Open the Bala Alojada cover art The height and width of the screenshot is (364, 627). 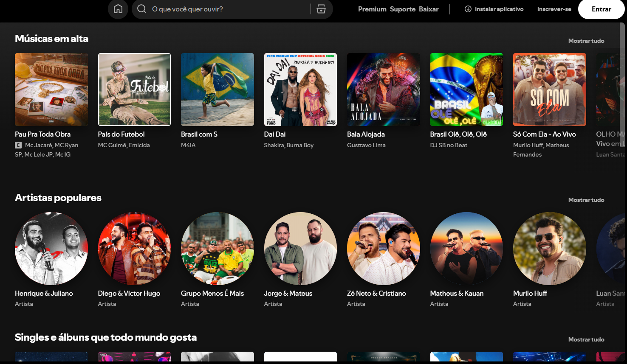(384, 90)
